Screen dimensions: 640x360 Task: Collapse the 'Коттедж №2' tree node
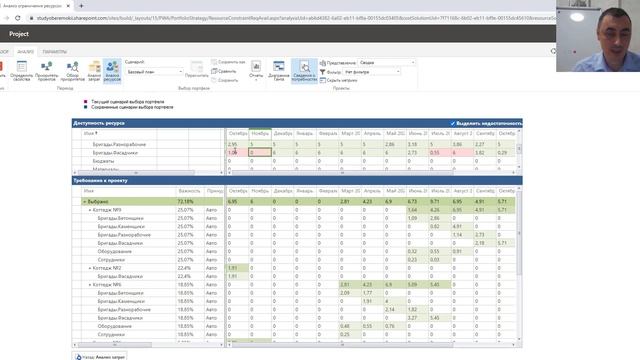(x=90, y=268)
